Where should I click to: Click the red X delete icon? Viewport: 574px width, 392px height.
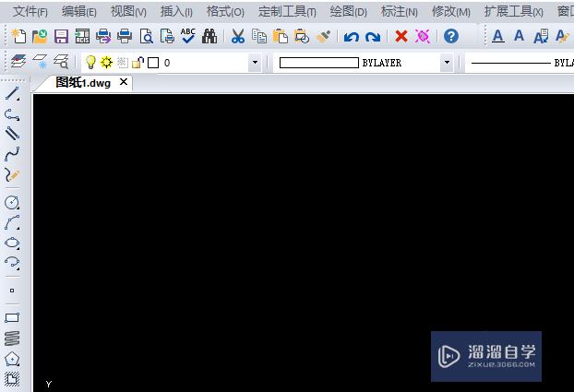[x=401, y=36]
